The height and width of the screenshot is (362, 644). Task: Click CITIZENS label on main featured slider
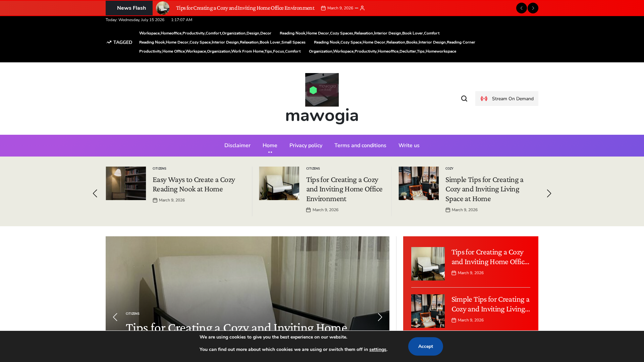point(132,314)
